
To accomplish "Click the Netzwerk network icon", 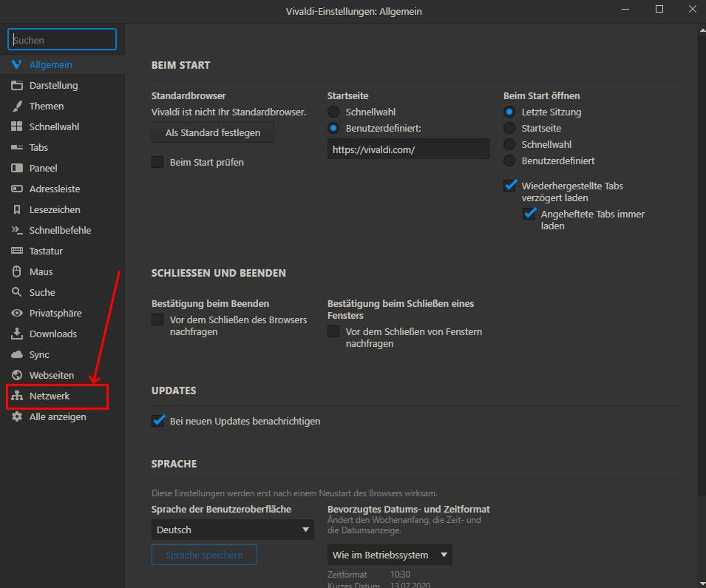I will [17, 396].
